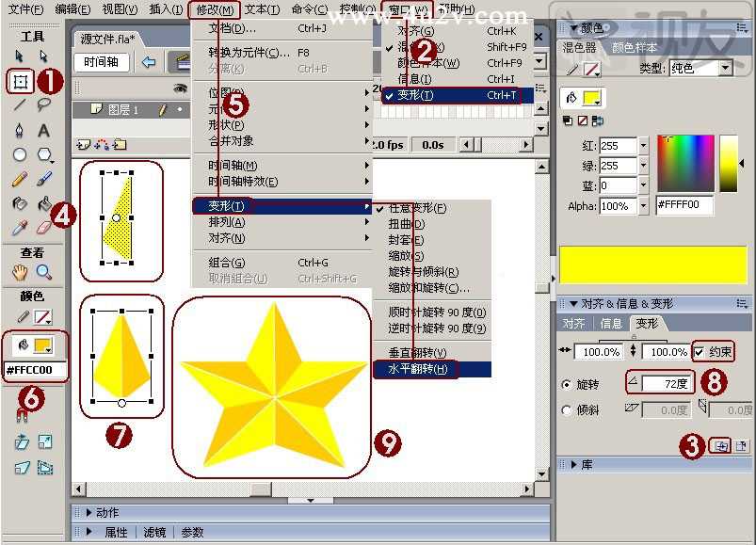This screenshot has height=545, width=756.
Task: Click the Reset transform button
Action: point(741,446)
